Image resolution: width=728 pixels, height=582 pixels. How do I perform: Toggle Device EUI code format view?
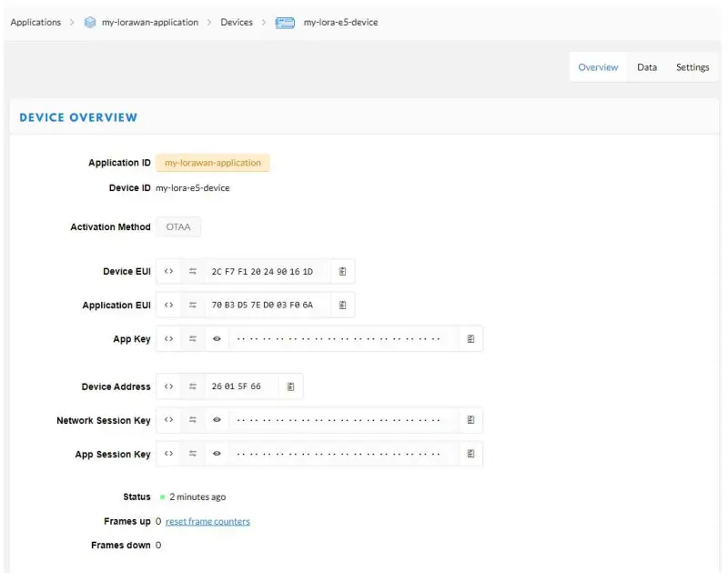168,272
